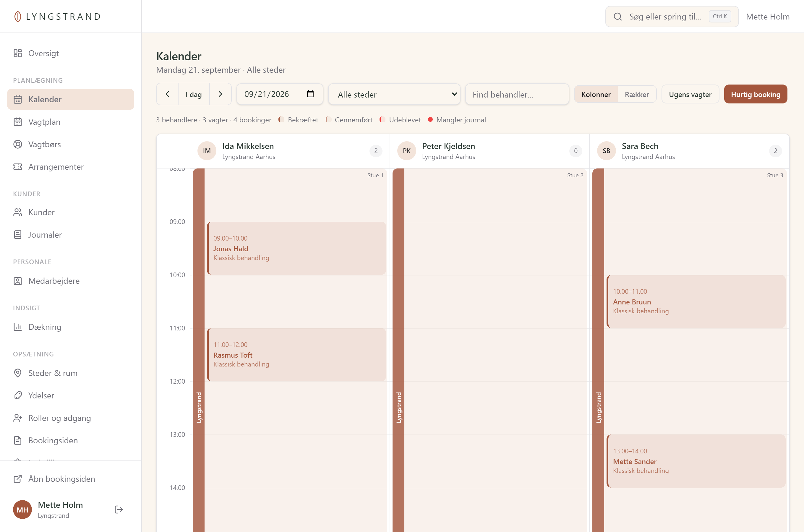Open Kalender in the sidebar

coord(71,99)
